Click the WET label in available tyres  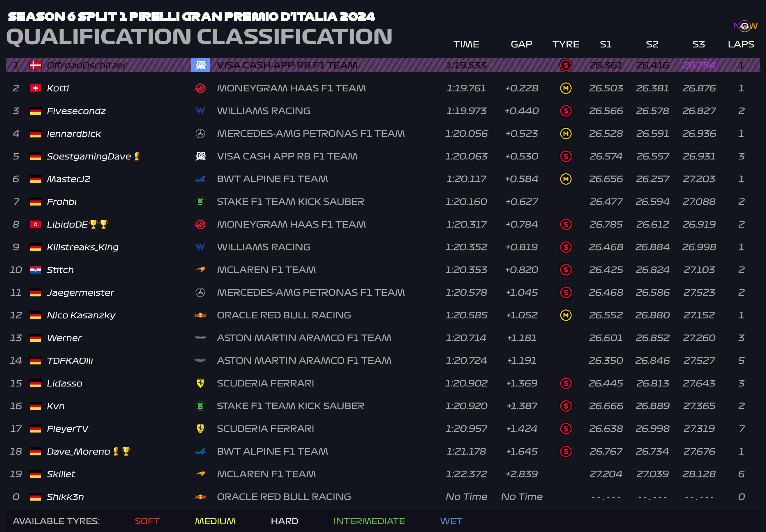pos(451,521)
